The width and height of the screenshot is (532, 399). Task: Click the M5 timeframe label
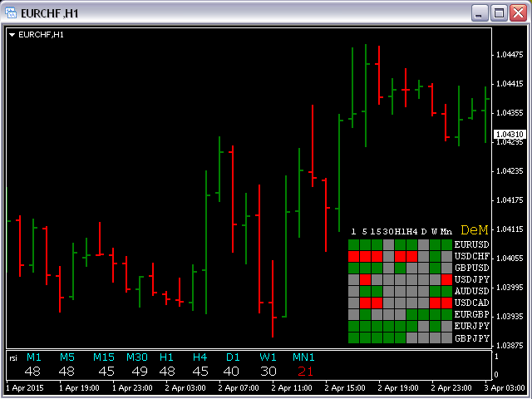[66, 357]
